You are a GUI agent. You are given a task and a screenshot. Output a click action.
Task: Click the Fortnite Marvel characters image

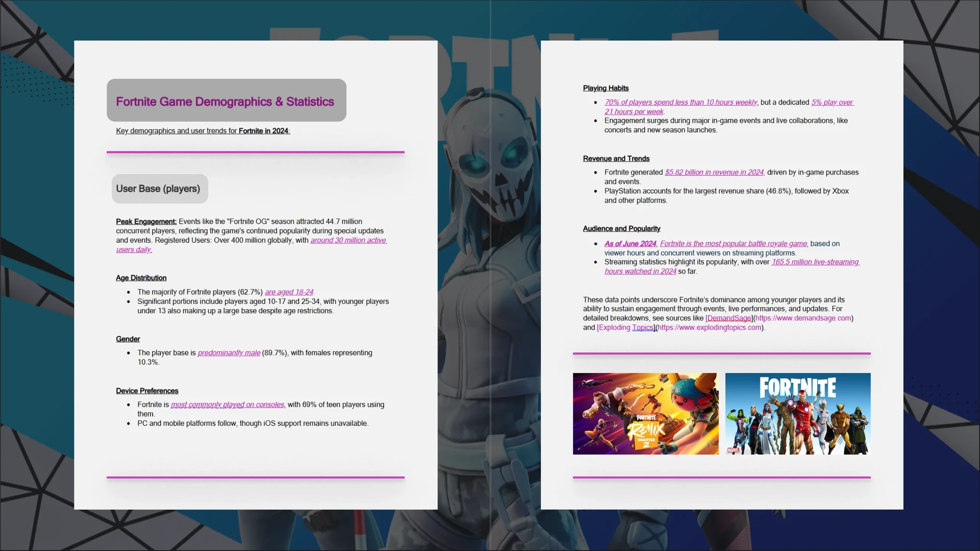click(x=797, y=413)
